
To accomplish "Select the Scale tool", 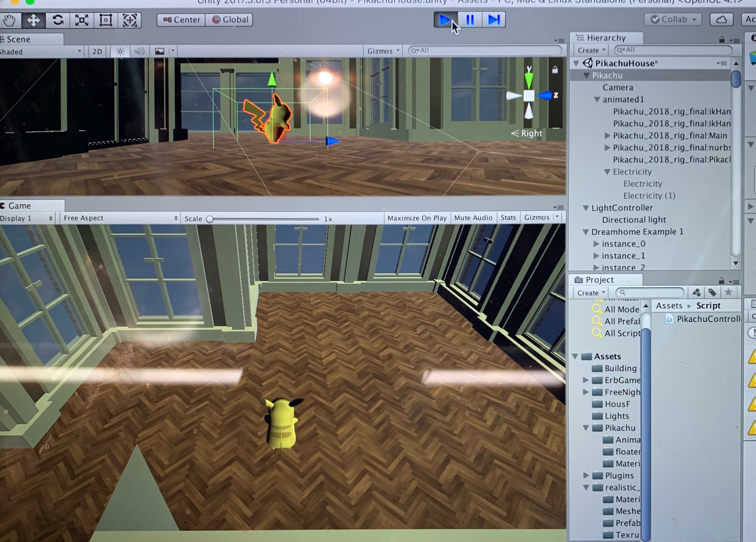I will [82, 20].
